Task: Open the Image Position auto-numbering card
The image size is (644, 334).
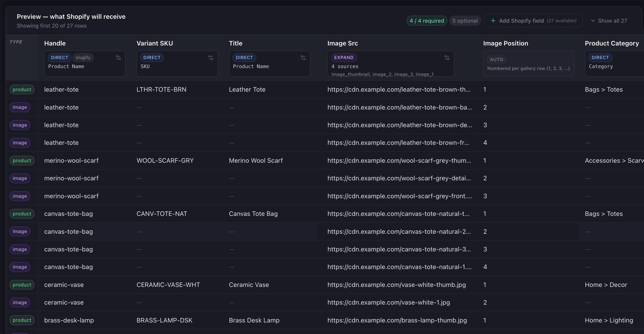Action: (529, 64)
